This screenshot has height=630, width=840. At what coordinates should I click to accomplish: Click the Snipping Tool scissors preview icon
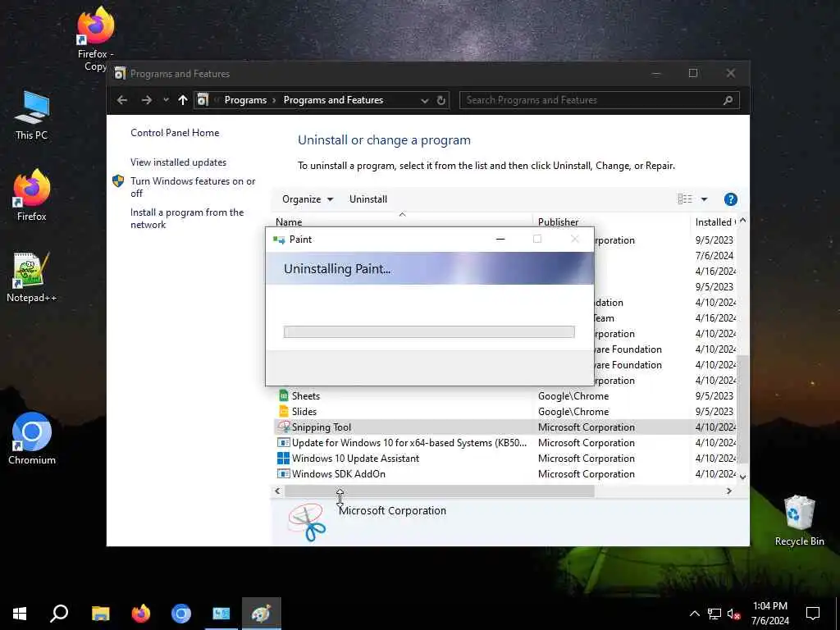pyautogui.click(x=307, y=522)
